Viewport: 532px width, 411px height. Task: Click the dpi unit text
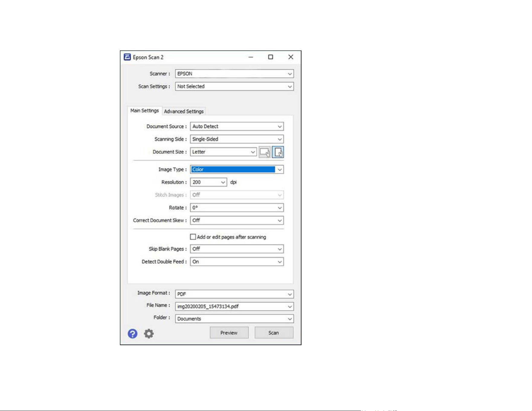click(234, 182)
